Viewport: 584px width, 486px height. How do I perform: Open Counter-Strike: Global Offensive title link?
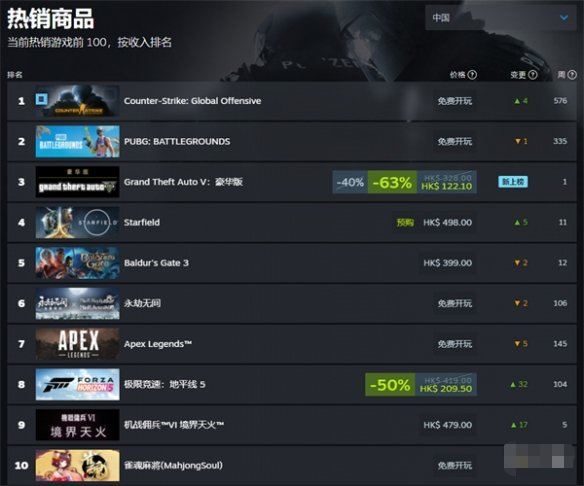pyautogui.click(x=192, y=101)
